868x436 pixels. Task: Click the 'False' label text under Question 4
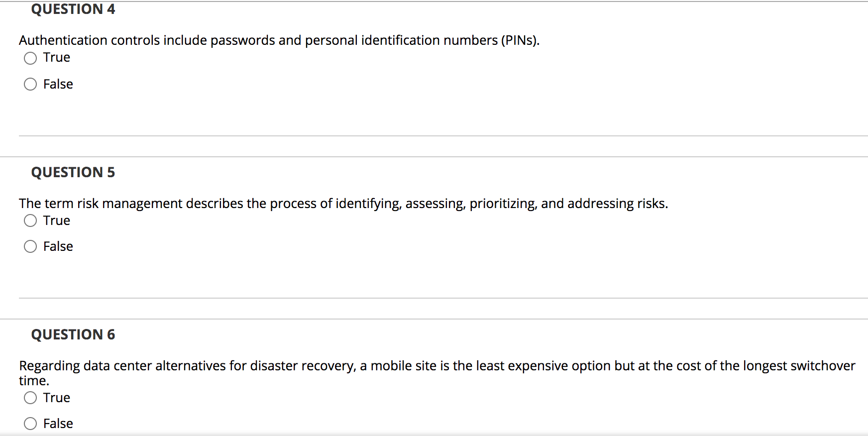[x=58, y=84]
